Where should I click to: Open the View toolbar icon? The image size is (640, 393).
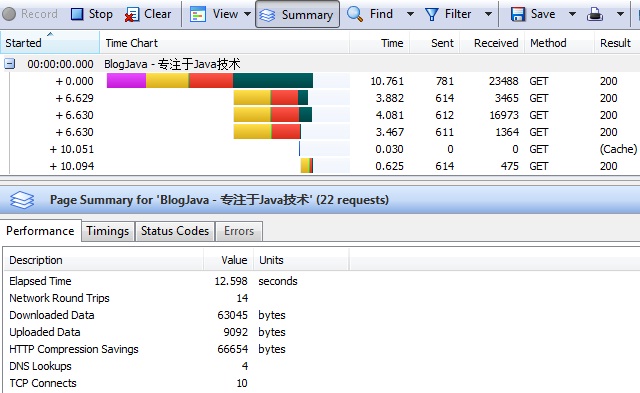point(198,14)
